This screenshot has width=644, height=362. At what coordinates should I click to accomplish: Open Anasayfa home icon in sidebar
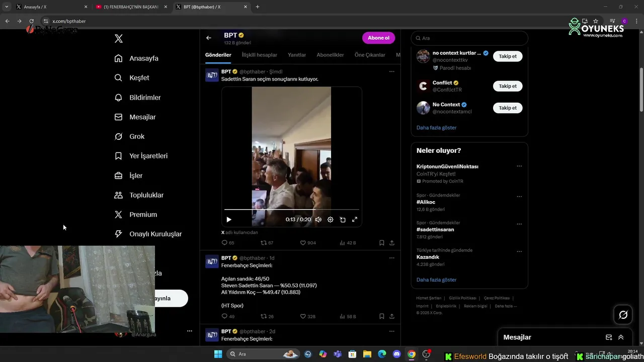pos(119,58)
